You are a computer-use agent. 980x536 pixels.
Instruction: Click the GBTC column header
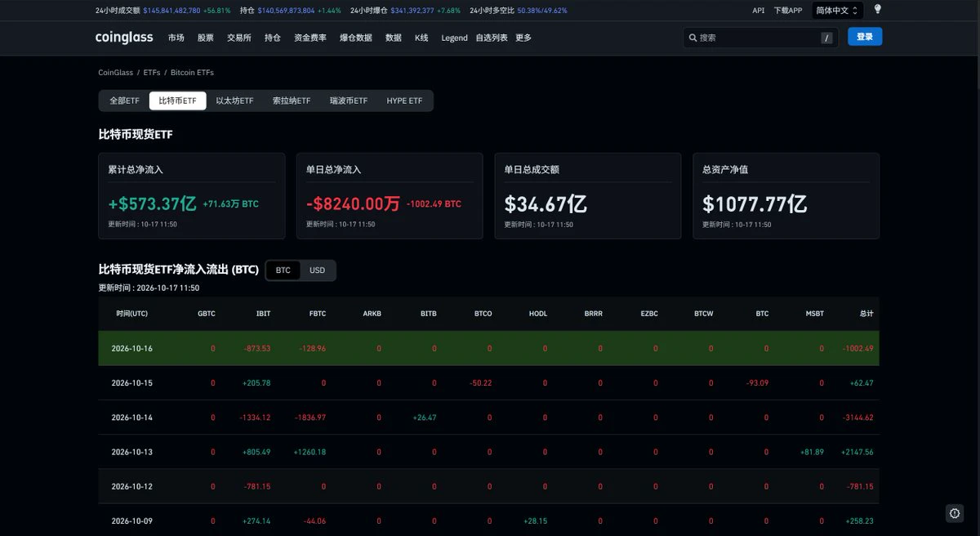pyautogui.click(x=207, y=314)
